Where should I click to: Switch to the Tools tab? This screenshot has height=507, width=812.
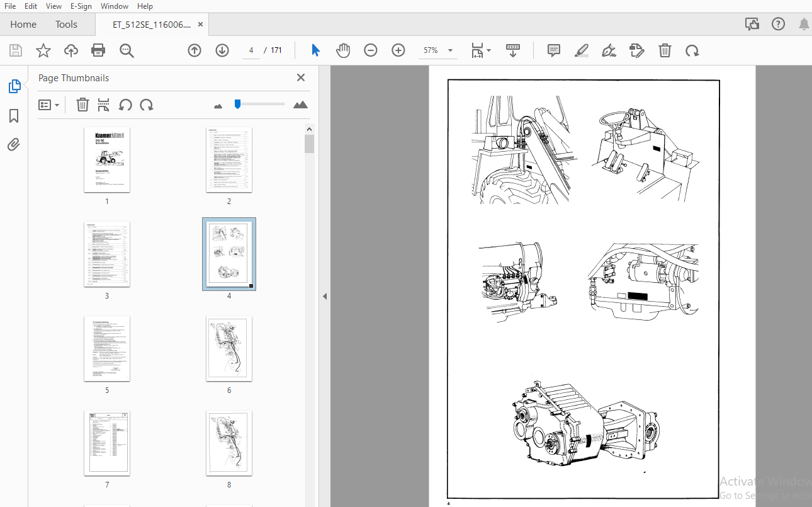(66, 25)
